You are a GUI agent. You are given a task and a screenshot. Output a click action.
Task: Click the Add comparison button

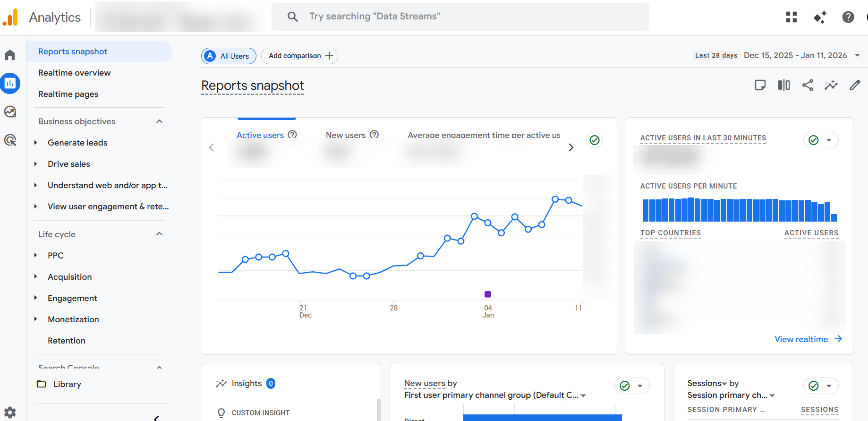point(300,56)
